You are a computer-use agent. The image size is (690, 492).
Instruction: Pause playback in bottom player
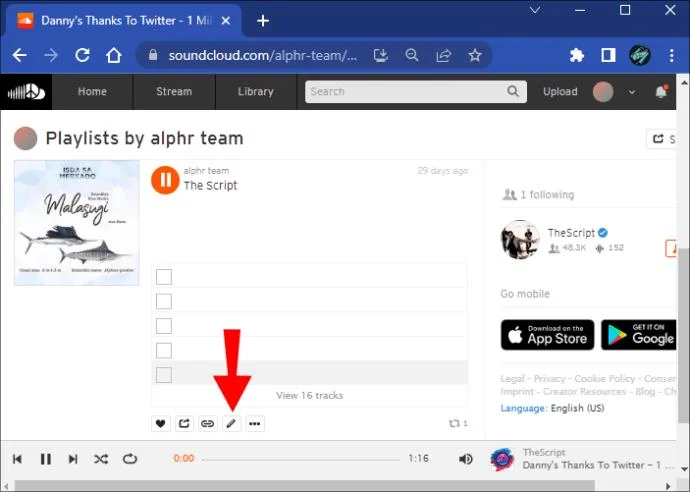(x=45, y=459)
